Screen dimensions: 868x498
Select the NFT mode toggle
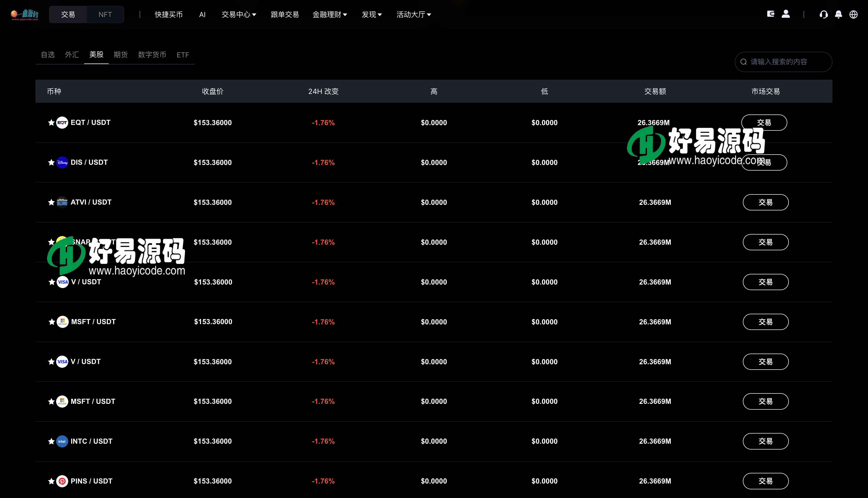click(x=105, y=14)
